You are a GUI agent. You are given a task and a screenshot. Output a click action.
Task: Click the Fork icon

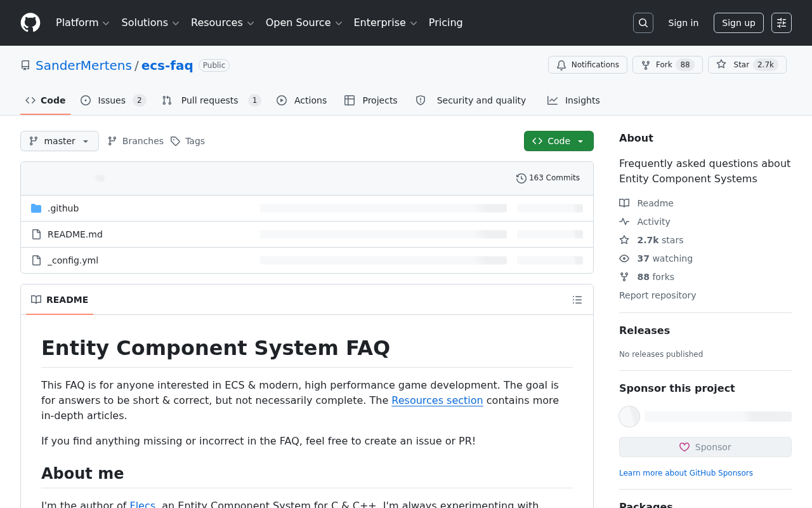pos(646,65)
